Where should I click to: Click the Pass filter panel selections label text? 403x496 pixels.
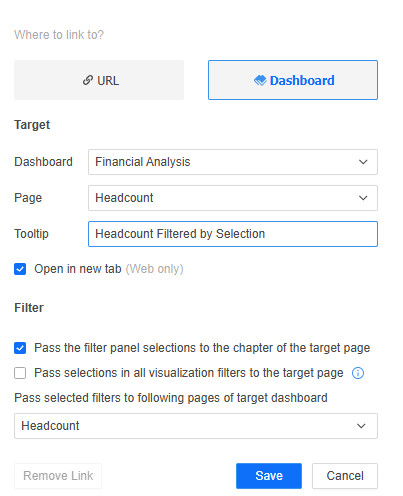[202, 348]
